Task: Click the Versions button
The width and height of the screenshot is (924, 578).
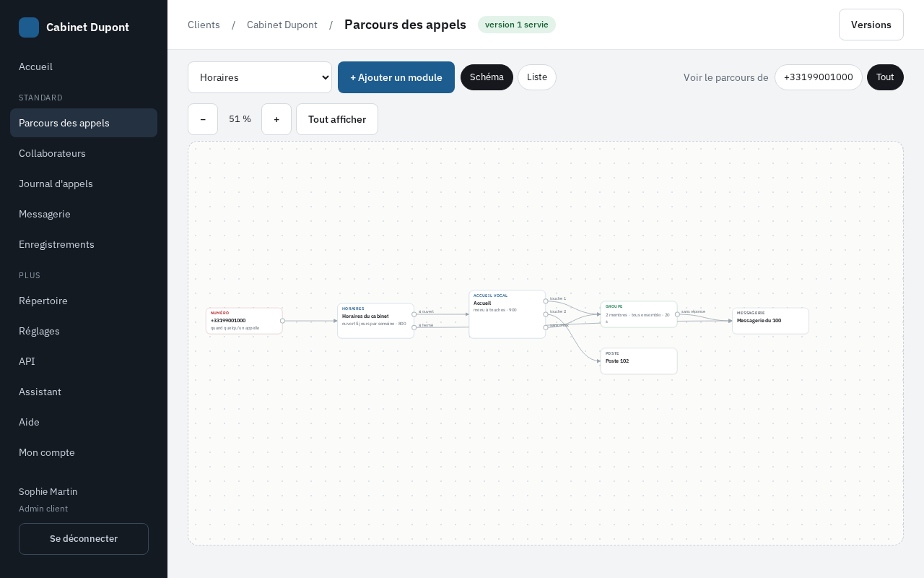Action: pyautogui.click(x=871, y=25)
